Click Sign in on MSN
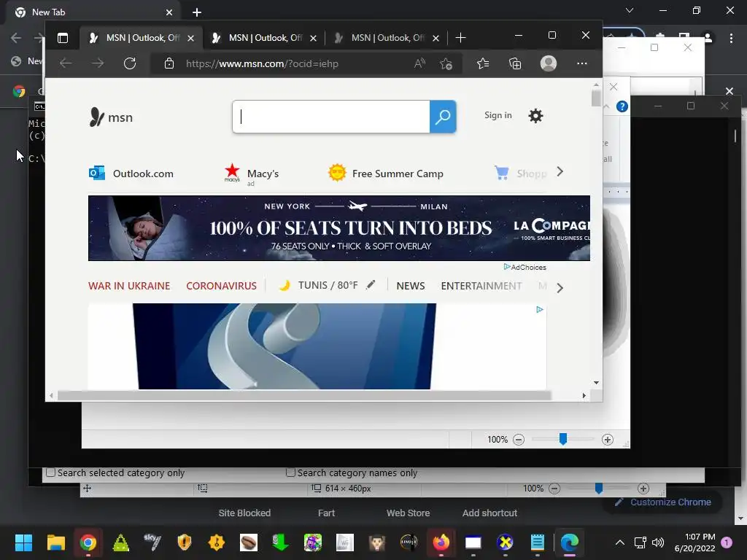Screen dimensions: 747x560 [x=498, y=115]
